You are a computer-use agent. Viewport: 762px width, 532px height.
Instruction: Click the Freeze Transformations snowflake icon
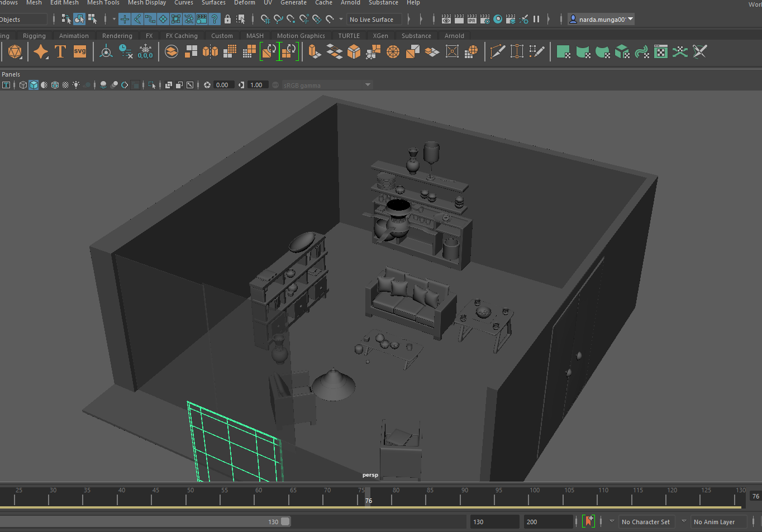(x=145, y=52)
